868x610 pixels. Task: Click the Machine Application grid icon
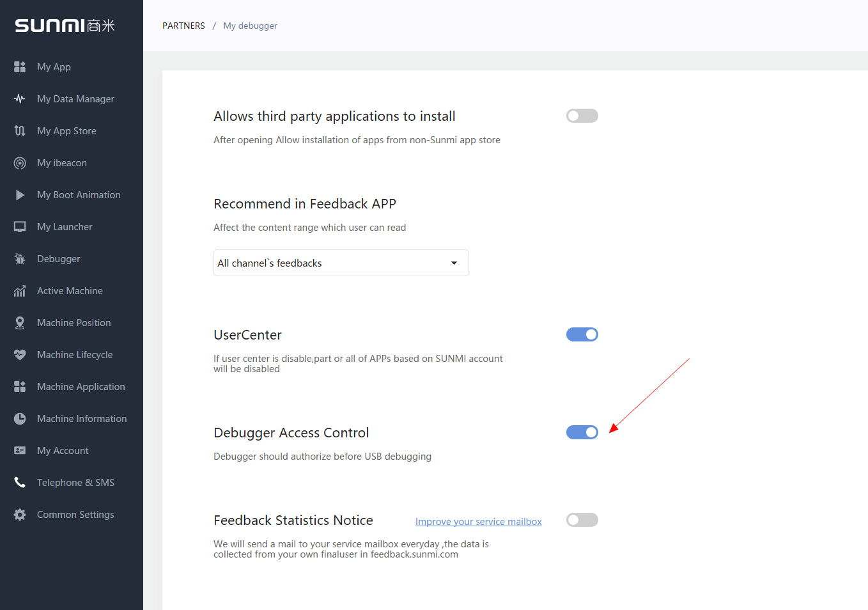[x=20, y=386]
